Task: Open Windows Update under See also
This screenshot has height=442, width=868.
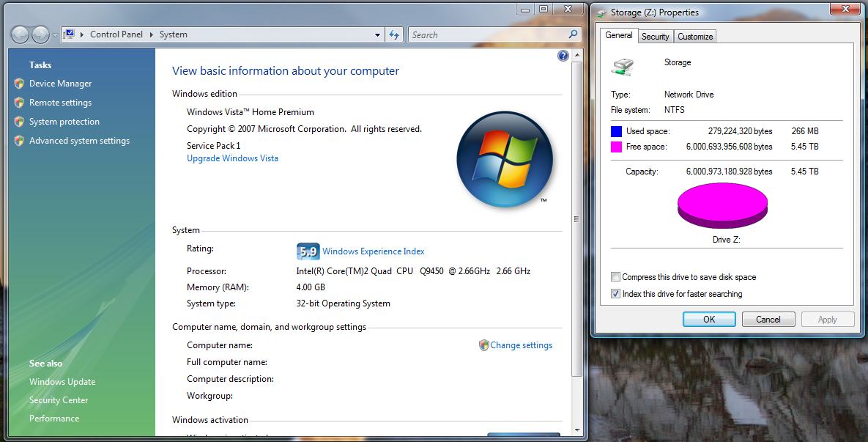Action: (62, 382)
